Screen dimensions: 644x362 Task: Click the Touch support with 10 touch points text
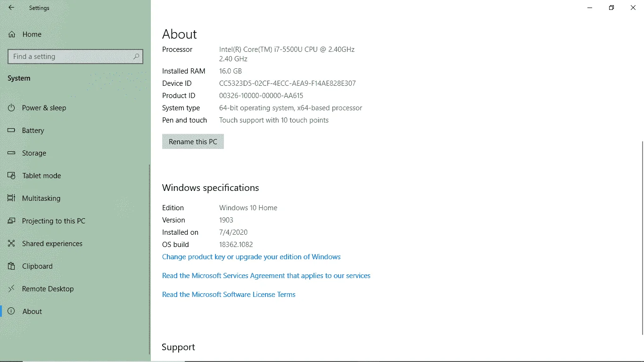[274, 120]
